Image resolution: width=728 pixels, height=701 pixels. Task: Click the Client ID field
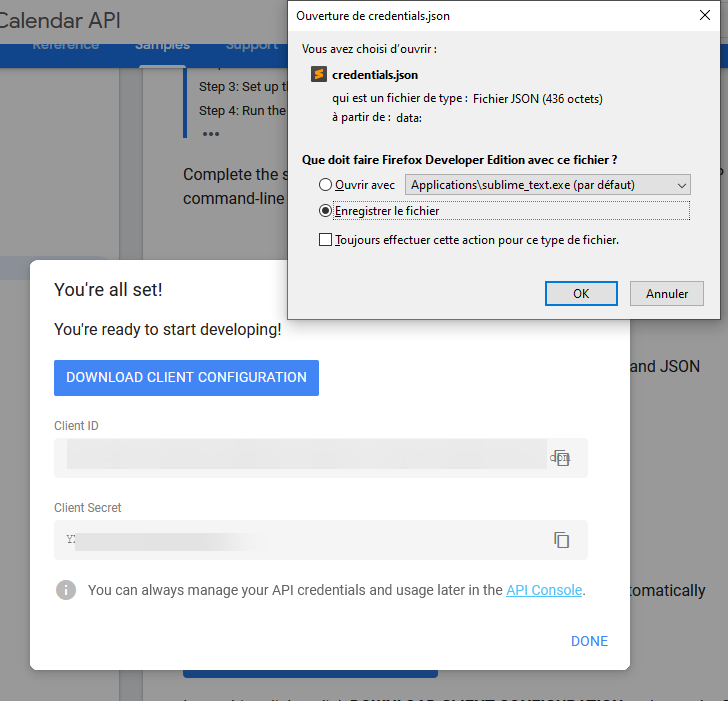[321, 458]
